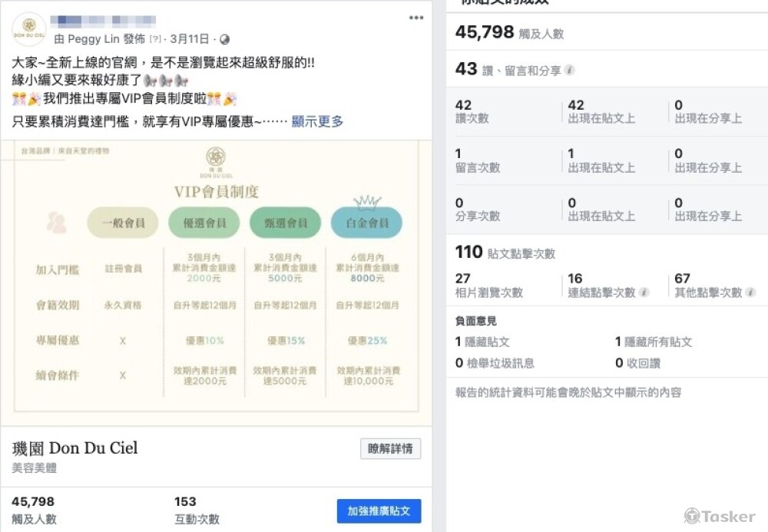Click the Don Du Ciel page avatar
The image size is (768, 532).
click(29, 29)
